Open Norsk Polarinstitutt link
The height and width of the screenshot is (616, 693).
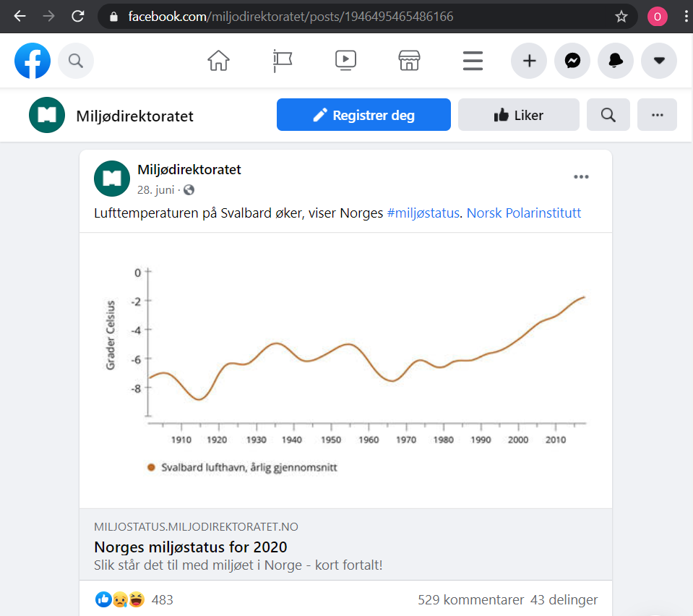tap(524, 213)
